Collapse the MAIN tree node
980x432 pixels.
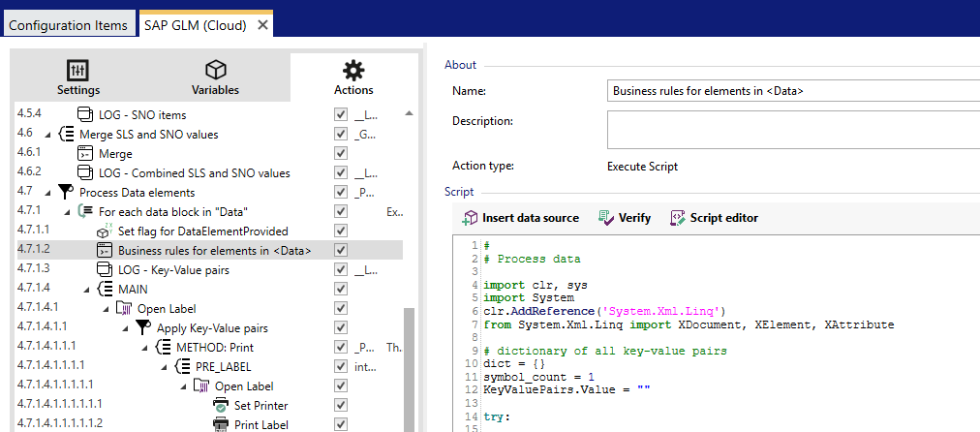coord(86,289)
